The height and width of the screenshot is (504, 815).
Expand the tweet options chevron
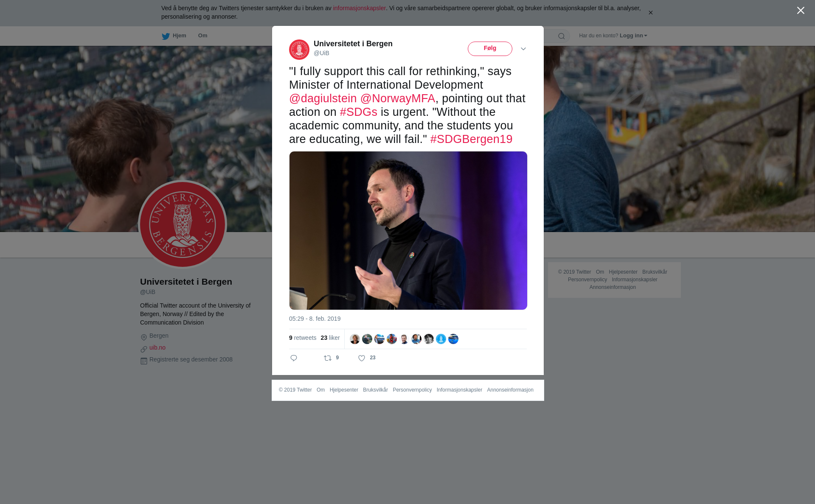[x=523, y=49]
